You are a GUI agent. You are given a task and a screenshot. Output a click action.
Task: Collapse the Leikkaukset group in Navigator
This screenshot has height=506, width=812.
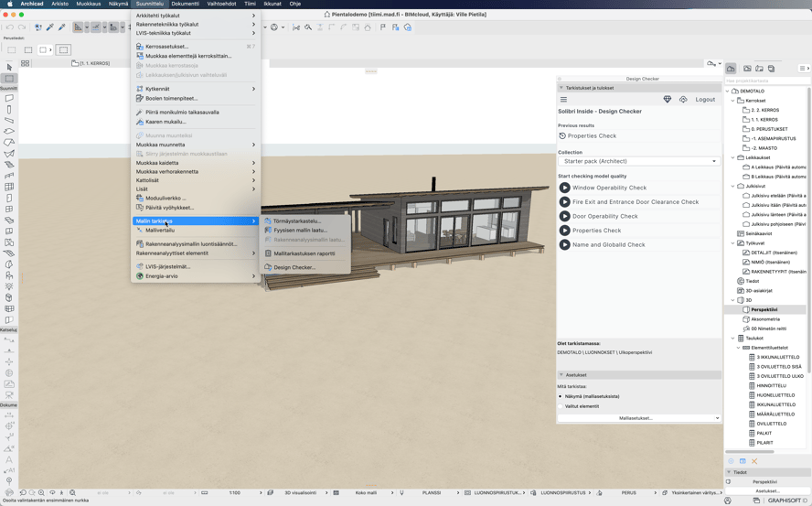point(732,157)
